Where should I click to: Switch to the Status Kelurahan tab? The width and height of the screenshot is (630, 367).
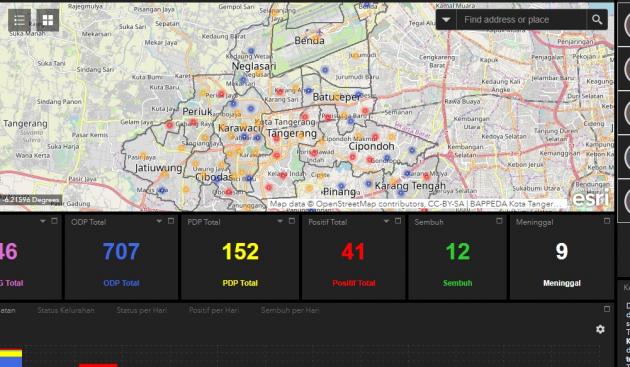(x=66, y=310)
